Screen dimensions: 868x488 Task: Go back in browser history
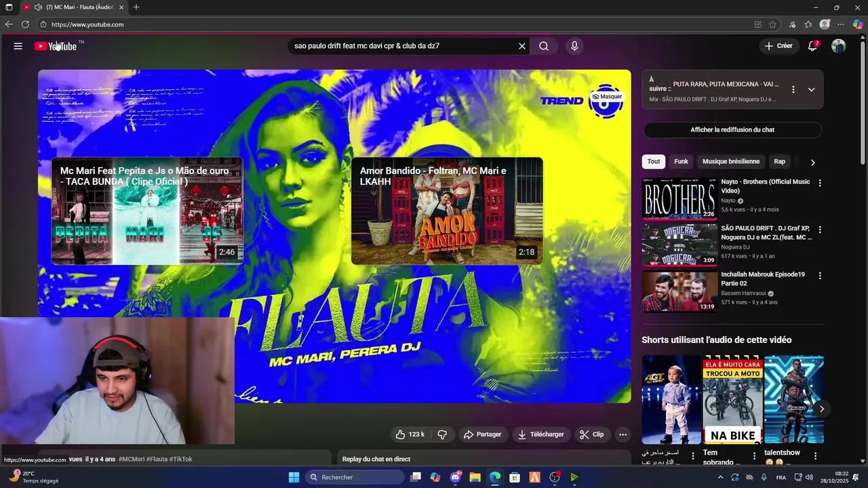pyautogui.click(x=9, y=24)
